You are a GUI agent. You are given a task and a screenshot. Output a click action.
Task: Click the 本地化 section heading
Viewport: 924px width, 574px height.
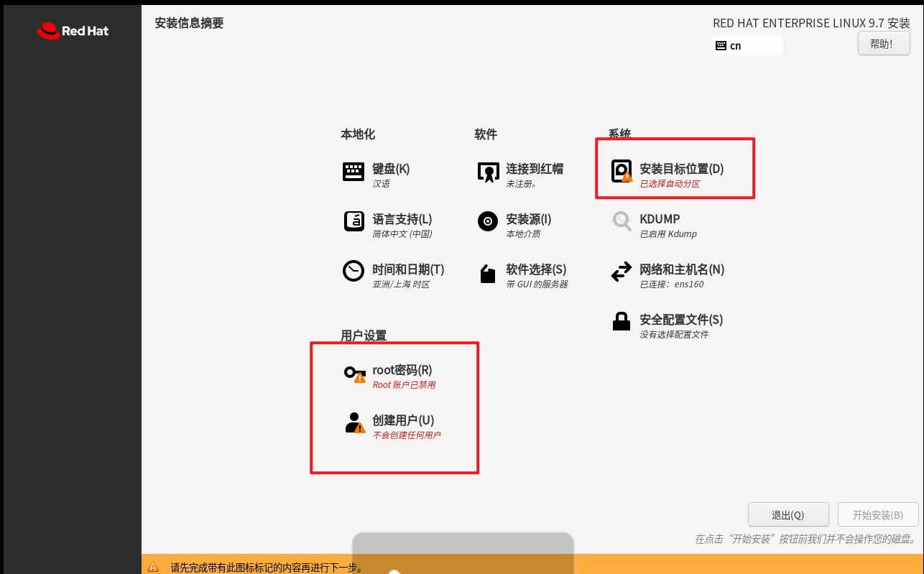(358, 134)
